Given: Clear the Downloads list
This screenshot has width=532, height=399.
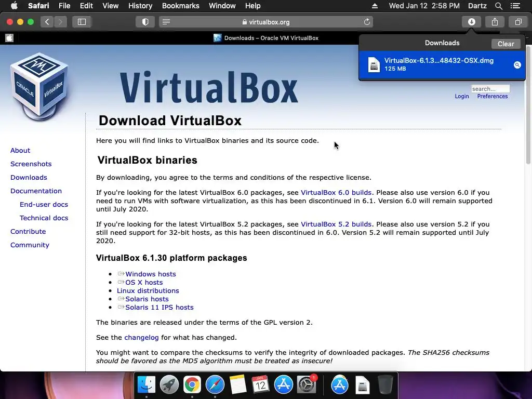Looking at the screenshot, I should pos(506,44).
